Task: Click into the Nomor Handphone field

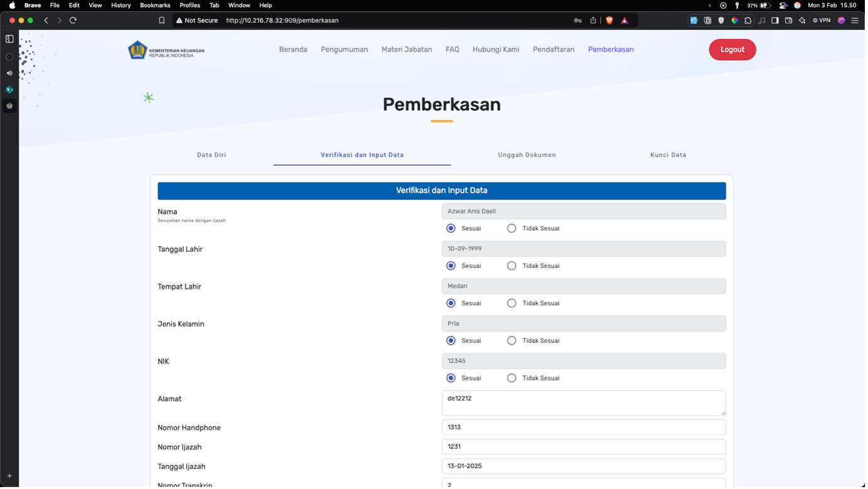Action: (x=583, y=427)
